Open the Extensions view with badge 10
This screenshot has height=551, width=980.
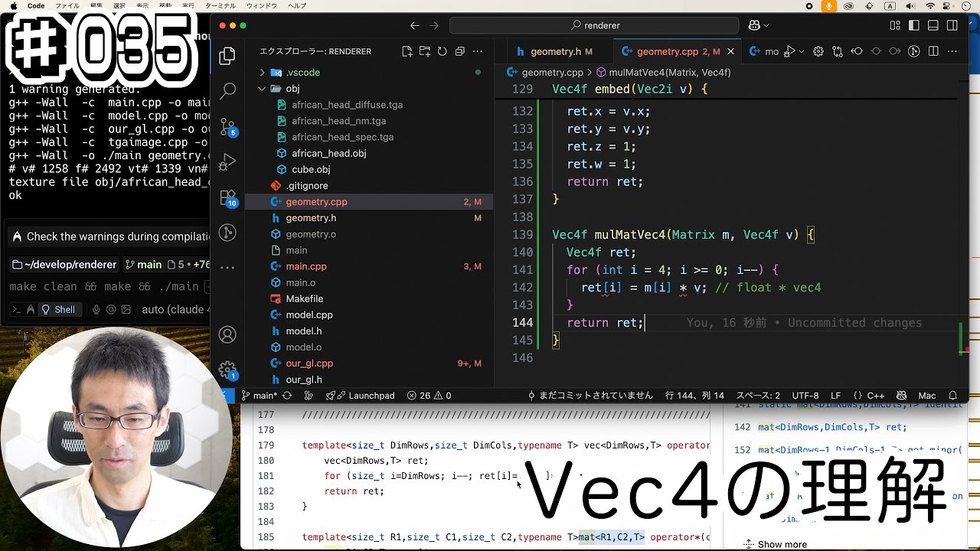point(227,197)
